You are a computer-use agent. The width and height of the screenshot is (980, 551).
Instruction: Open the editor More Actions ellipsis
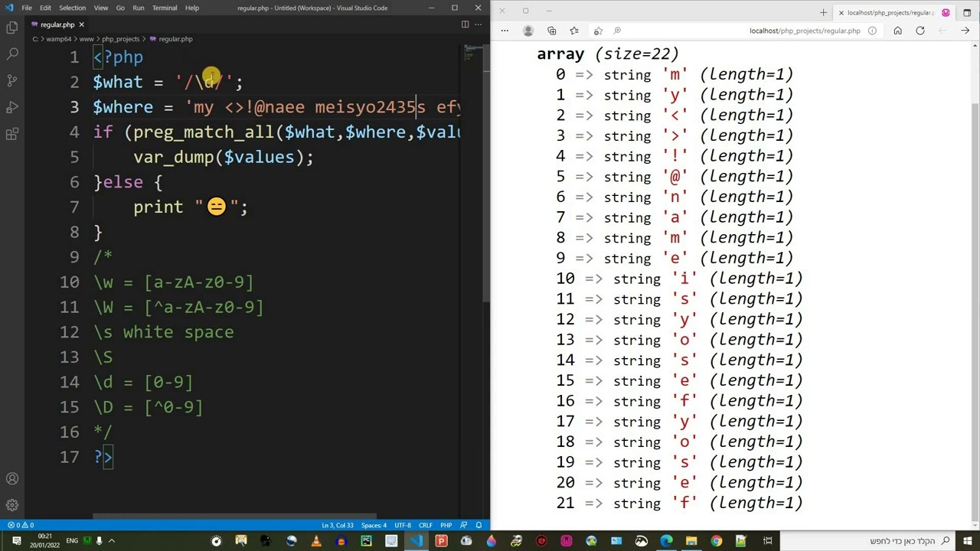click(x=479, y=24)
